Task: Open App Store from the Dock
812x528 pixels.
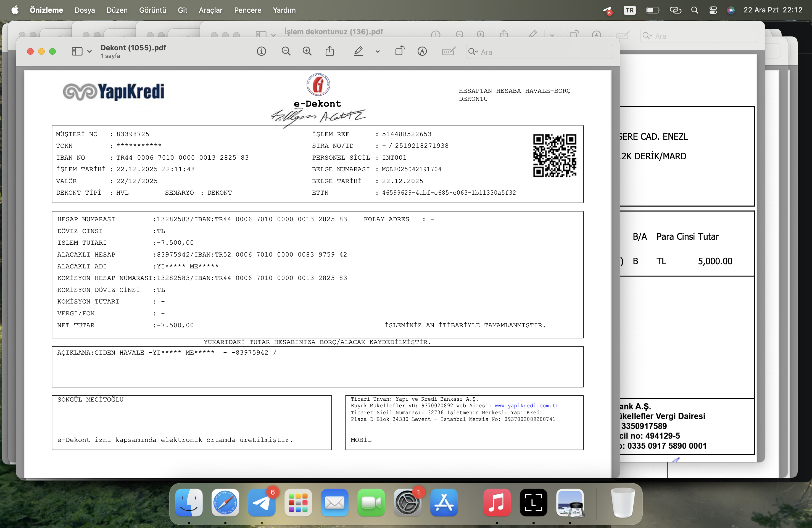Action: click(444, 502)
